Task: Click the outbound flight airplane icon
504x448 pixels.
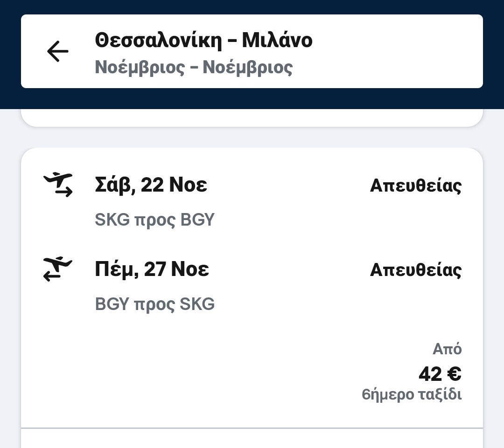Action: click(58, 185)
